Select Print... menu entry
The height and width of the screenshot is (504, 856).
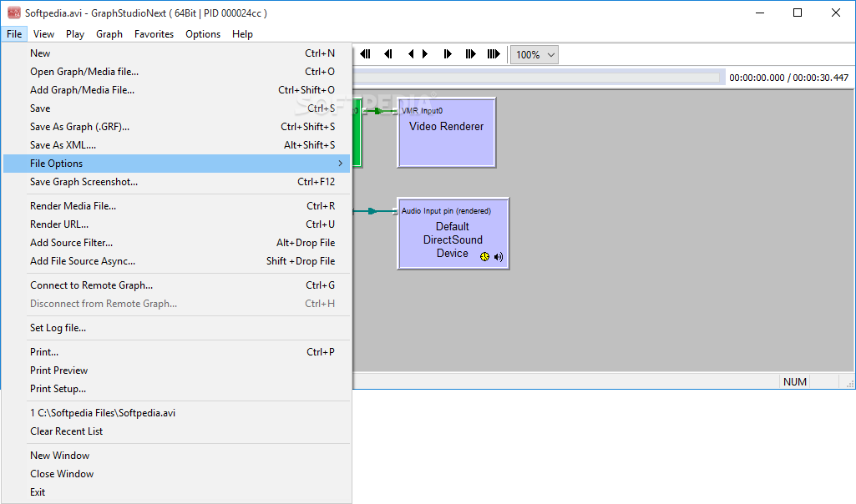[x=177, y=352]
